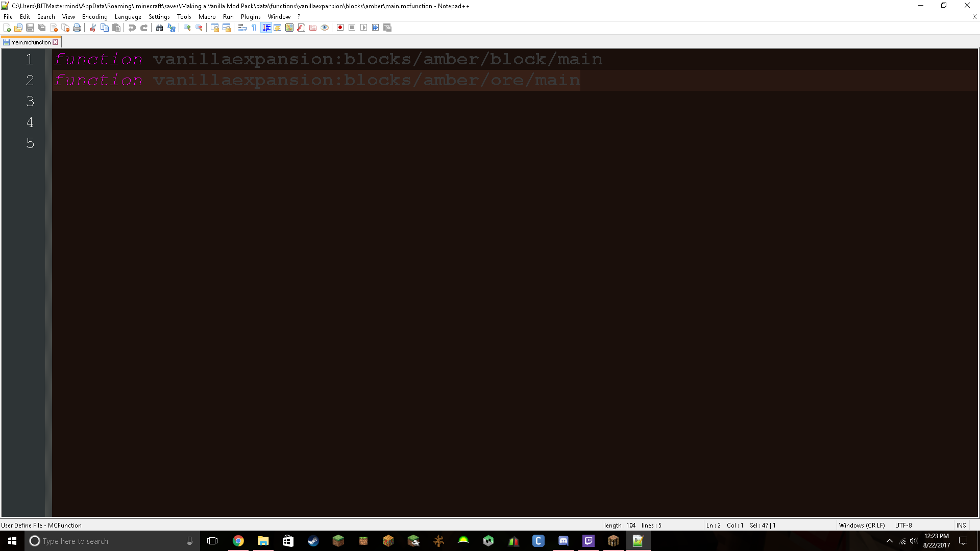The width and height of the screenshot is (980, 551).
Task: Click the Start Recording macro icon
Action: [x=340, y=28]
